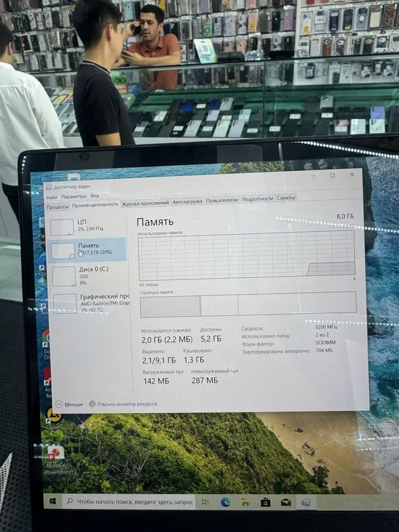The height and width of the screenshot is (532, 399).
Task: Collapse Task Manager with the Меньше button
Action: click(70, 404)
